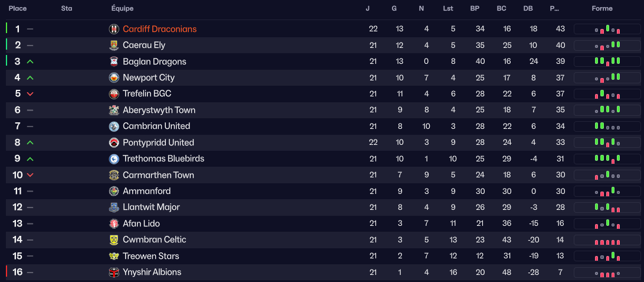Click the Baglan Dragons club badge

(x=114, y=61)
